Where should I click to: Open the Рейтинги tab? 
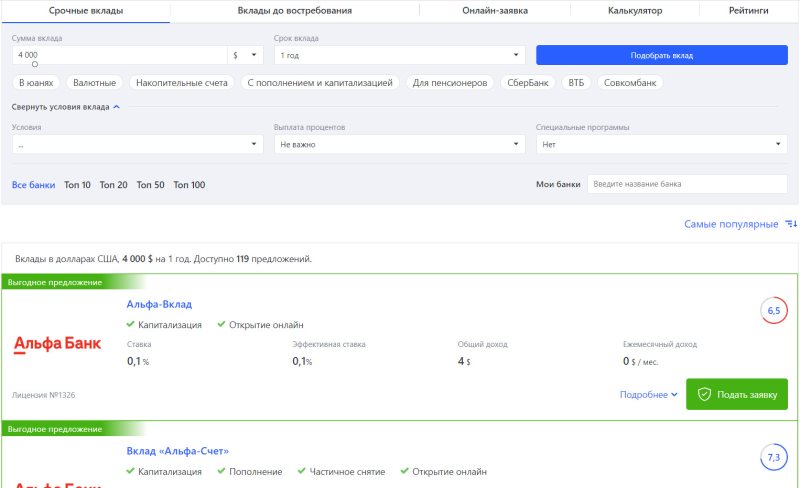tap(748, 11)
